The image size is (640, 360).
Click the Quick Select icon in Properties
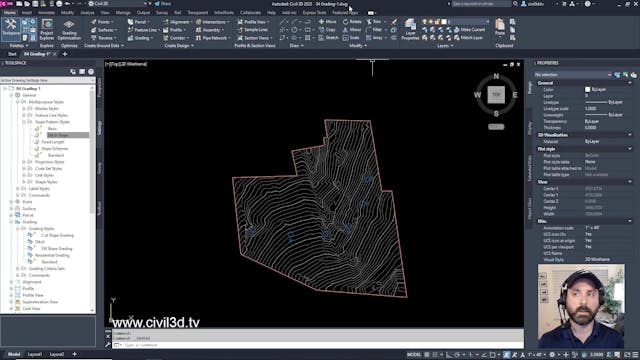[x=633, y=75]
